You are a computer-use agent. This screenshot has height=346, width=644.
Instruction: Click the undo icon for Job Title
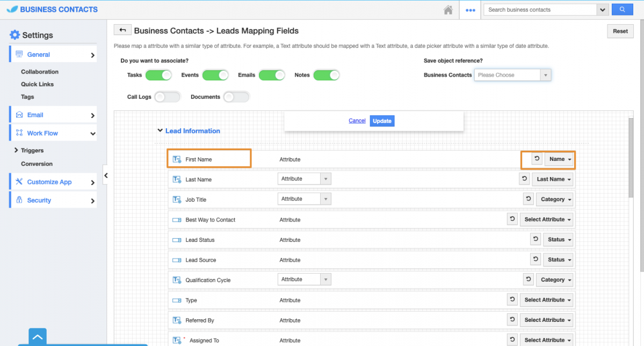pos(529,199)
